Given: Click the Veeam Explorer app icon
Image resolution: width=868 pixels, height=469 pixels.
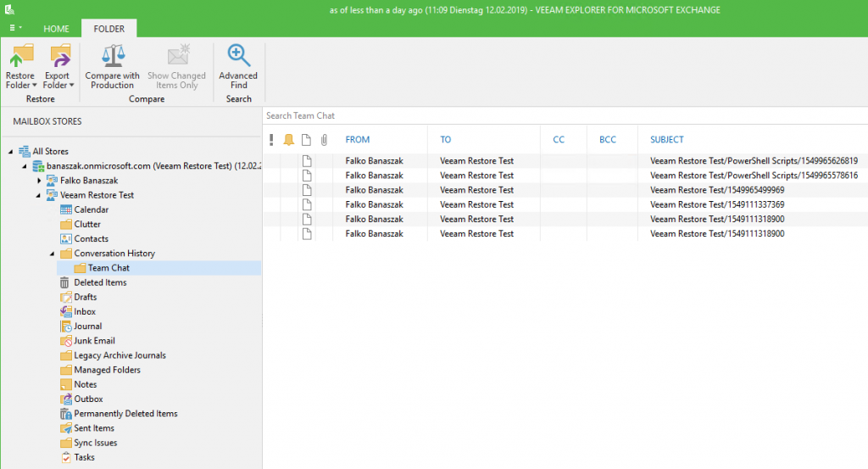Looking at the screenshot, I should click(9, 8).
